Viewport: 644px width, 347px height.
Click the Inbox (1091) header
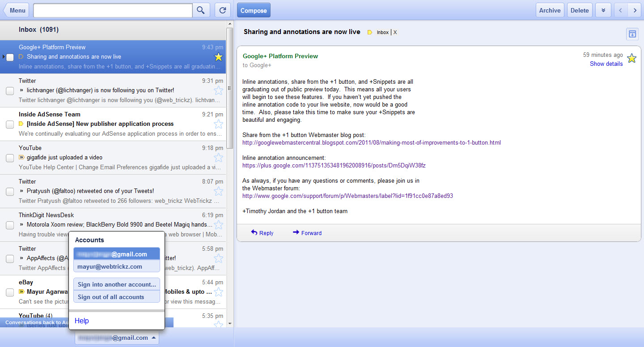[38, 30]
